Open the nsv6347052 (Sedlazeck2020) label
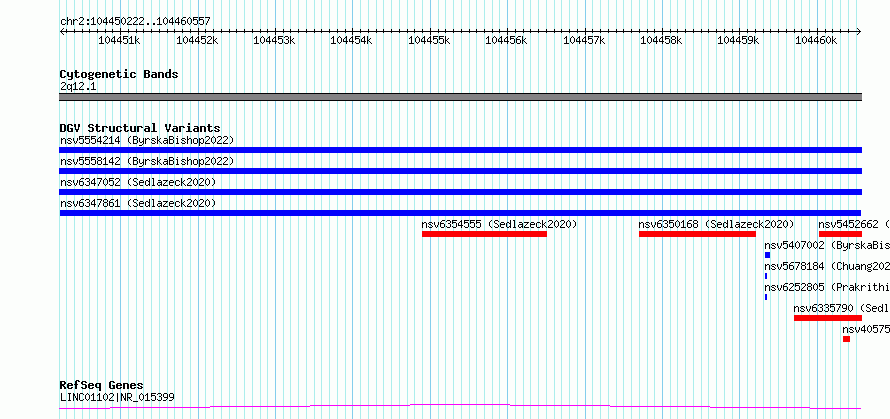 [138, 182]
